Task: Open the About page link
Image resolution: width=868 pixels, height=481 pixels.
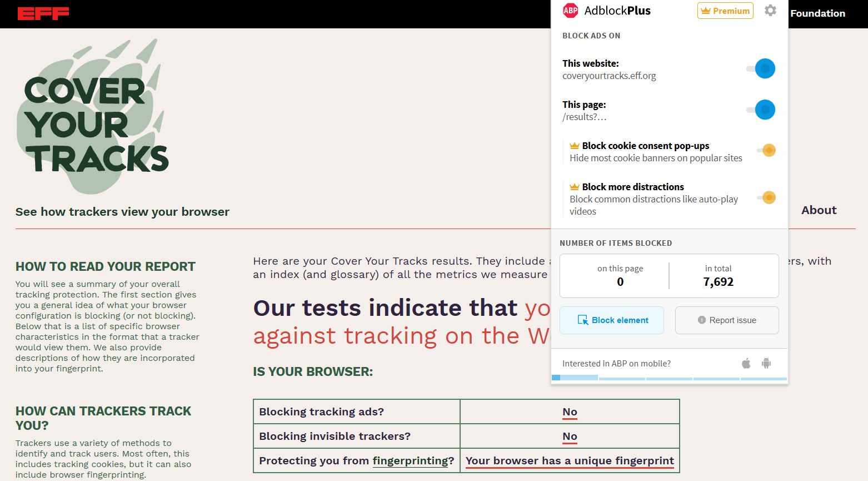Action: 819,210
